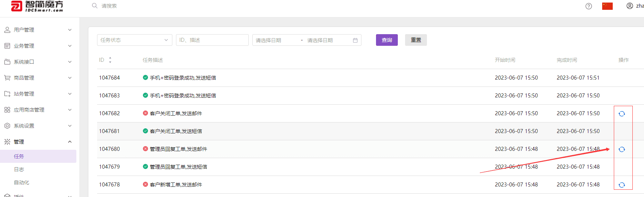Screen dimensions: 644x197
Task: Retry task 1047680 with refresh icon
Action: pyautogui.click(x=622, y=149)
